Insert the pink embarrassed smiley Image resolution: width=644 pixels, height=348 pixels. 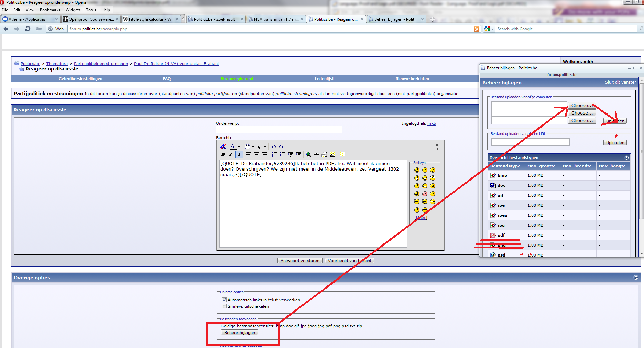tap(425, 194)
